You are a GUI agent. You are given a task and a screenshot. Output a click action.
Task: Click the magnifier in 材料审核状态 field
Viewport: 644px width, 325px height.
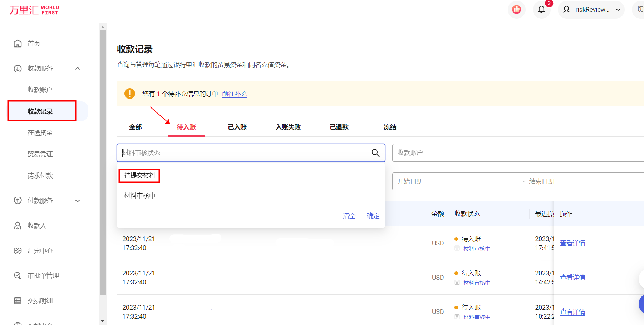click(375, 153)
